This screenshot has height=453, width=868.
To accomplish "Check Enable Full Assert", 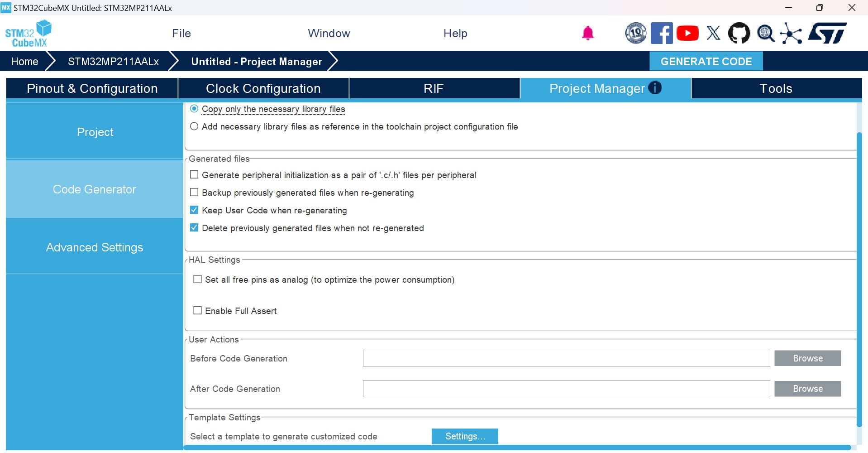I will (x=197, y=311).
